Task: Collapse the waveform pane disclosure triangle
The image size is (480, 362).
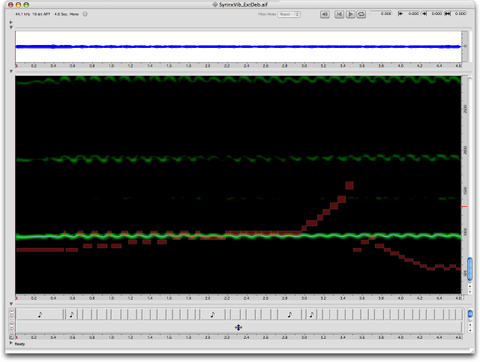Action: click(11, 27)
